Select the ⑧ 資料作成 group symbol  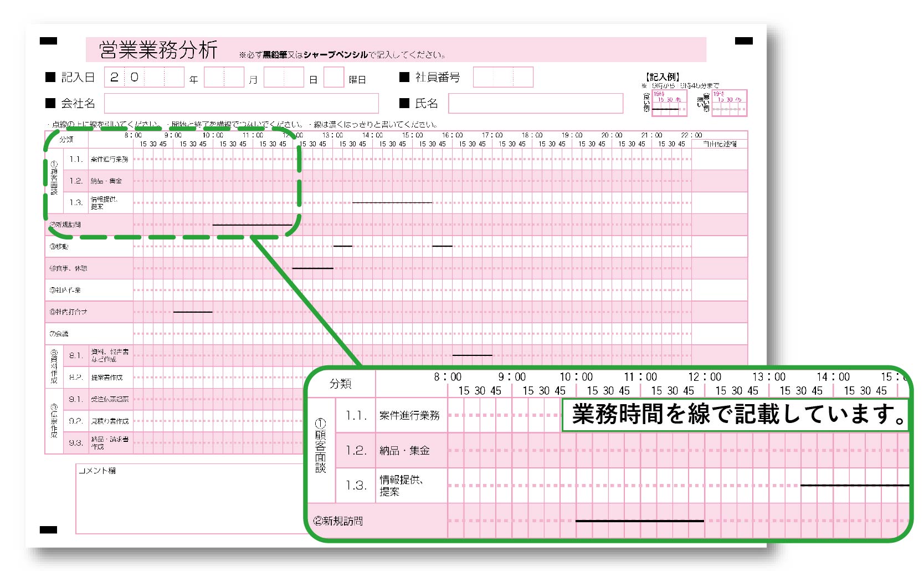tap(54, 366)
